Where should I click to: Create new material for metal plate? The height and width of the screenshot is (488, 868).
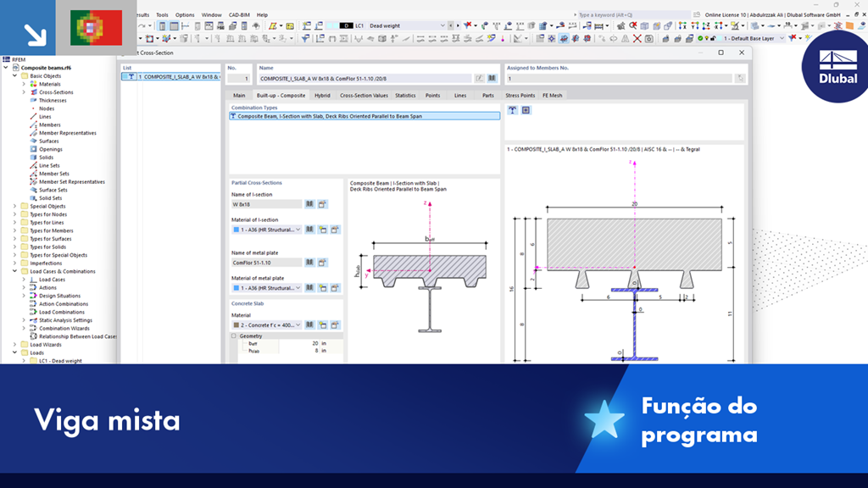[x=322, y=288]
